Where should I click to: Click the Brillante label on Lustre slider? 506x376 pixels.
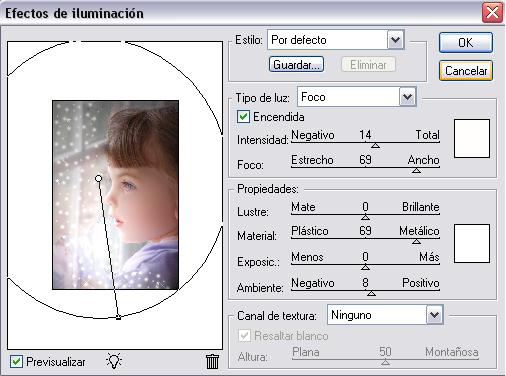(x=420, y=207)
